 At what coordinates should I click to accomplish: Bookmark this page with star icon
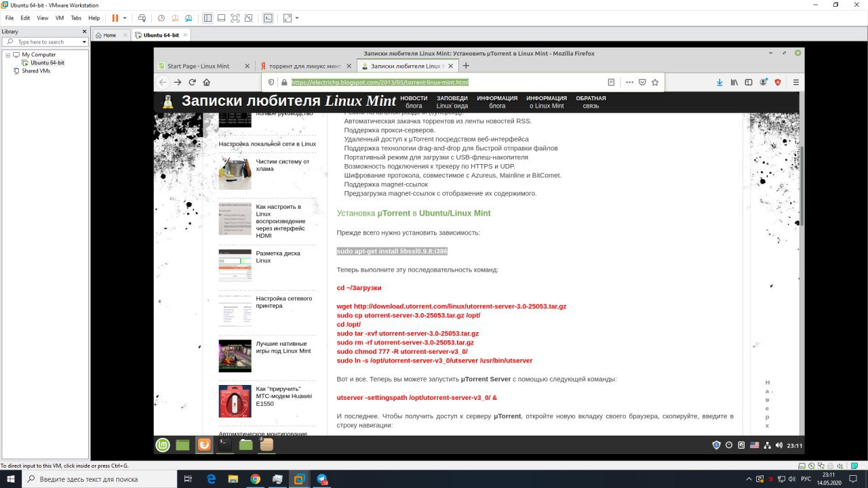[x=655, y=82]
